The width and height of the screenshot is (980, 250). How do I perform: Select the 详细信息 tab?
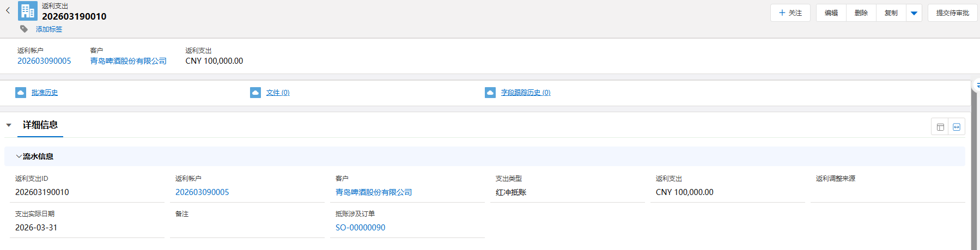40,125
